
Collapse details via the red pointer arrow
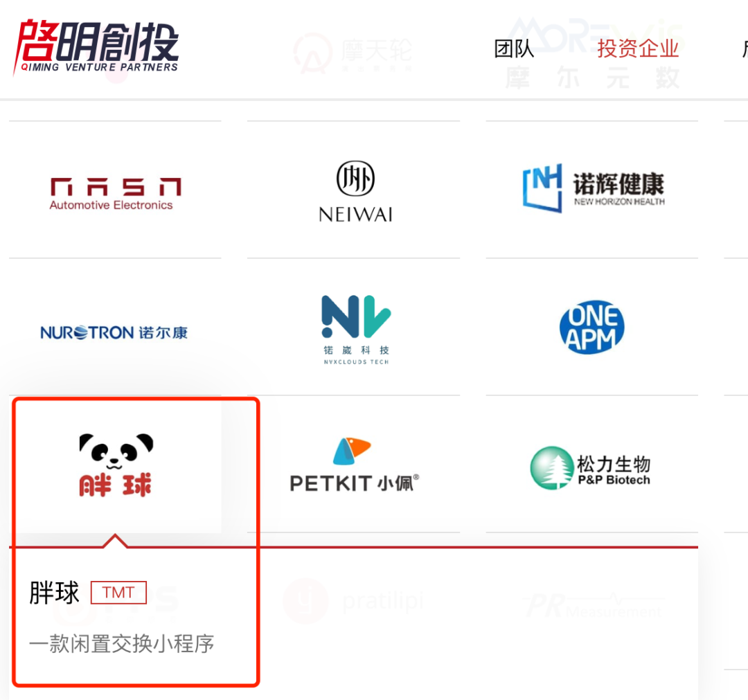pos(115,541)
